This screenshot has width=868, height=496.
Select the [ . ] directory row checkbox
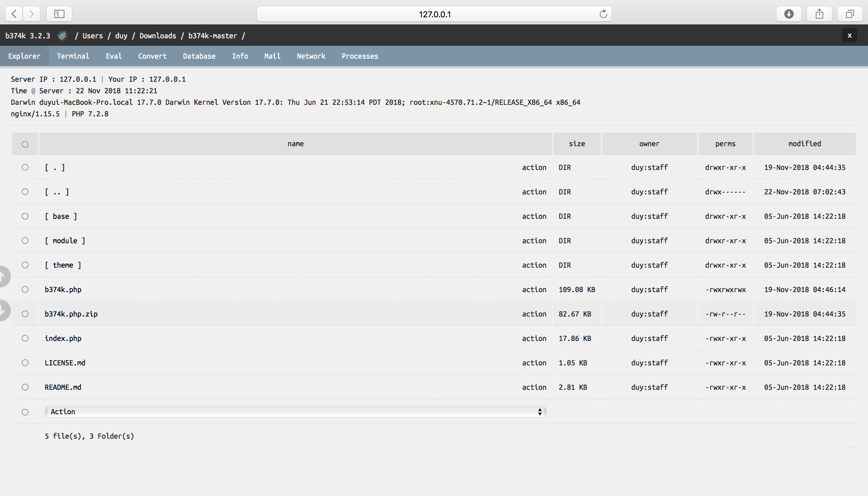tap(25, 167)
